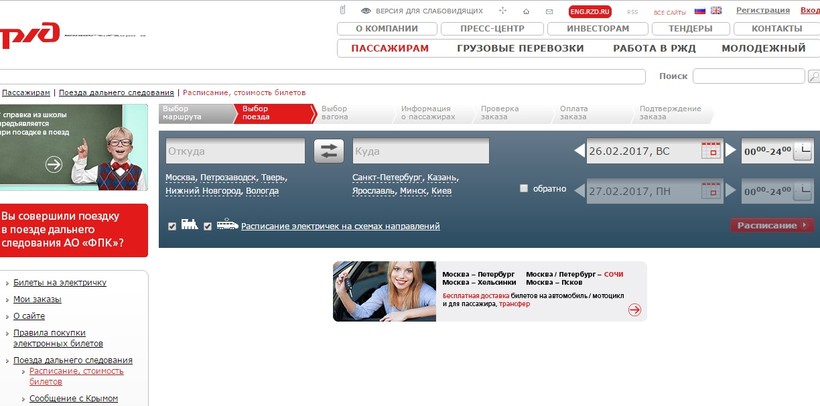The image size is (820, 406).
Task: Switch site language via British flag
Action: (x=716, y=11)
